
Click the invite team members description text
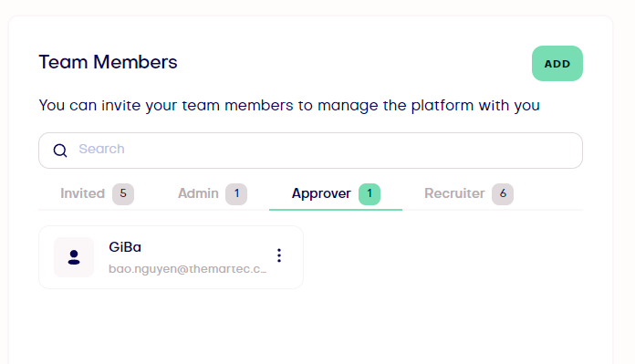(289, 106)
